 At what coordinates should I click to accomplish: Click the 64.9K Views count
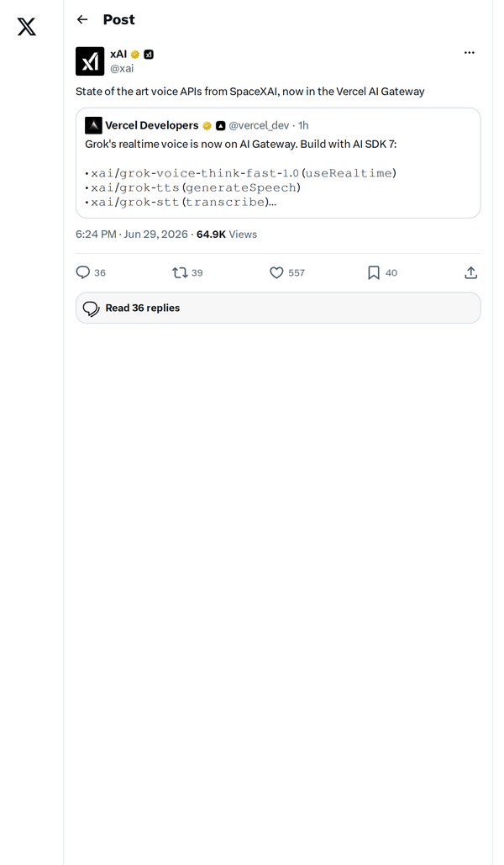pyautogui.click(x=227, y=235)
